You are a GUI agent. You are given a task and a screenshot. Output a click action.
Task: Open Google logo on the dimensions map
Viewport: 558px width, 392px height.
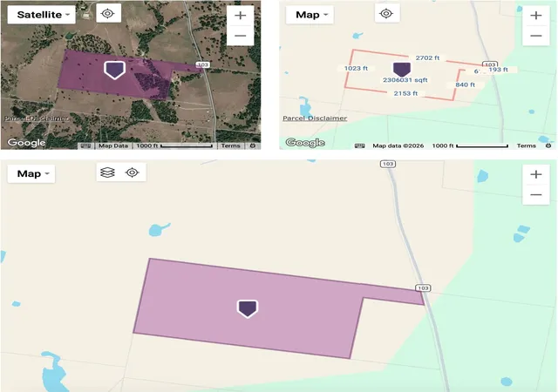305,143
